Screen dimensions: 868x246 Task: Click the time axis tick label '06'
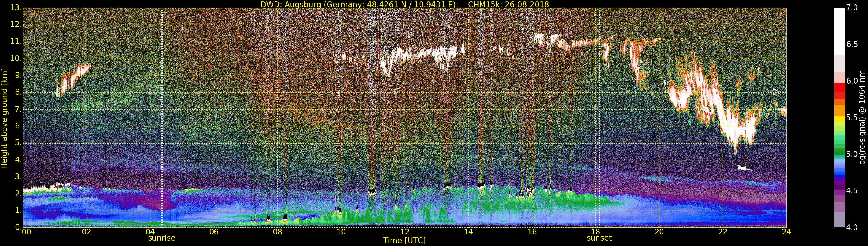[214, 232]
